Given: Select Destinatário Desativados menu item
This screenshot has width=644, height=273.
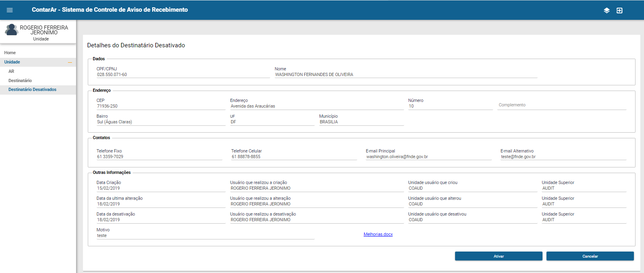Looking at the screenshot, I should (x=32, y=89).
